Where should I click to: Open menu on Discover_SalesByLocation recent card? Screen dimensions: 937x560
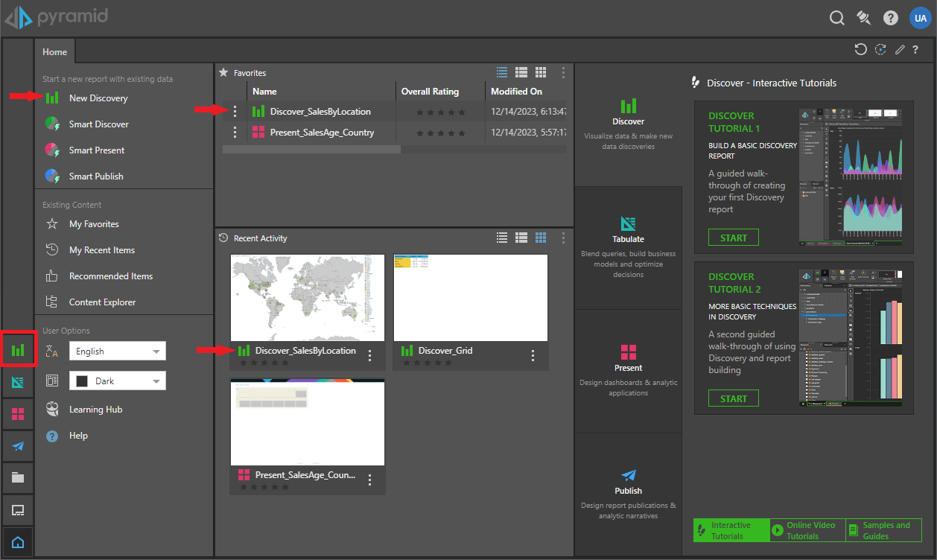click(x=370, y=355)
